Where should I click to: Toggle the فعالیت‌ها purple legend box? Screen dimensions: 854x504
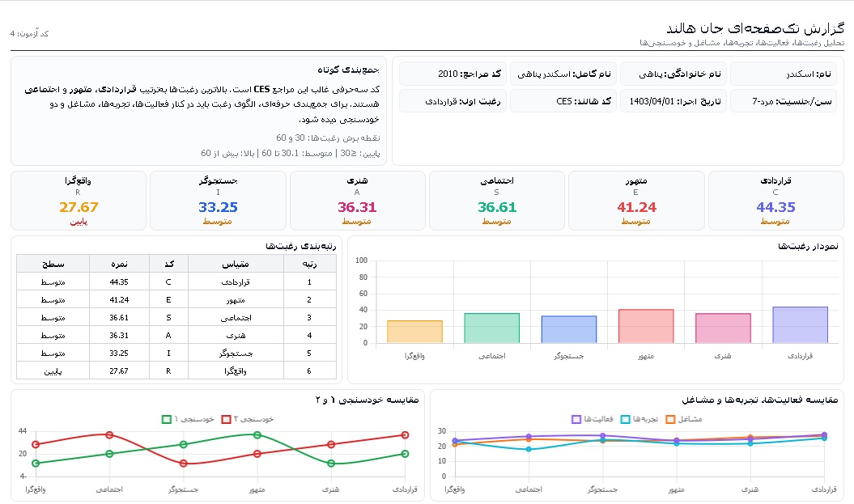click(x=576, y=419)
